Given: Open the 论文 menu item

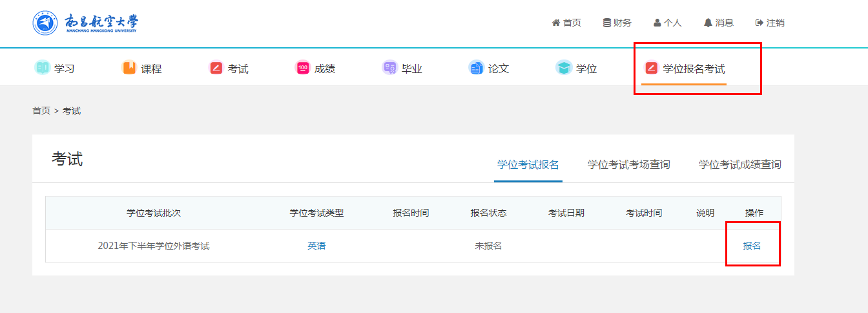Looking at the screenshot, I should [499, 69].
